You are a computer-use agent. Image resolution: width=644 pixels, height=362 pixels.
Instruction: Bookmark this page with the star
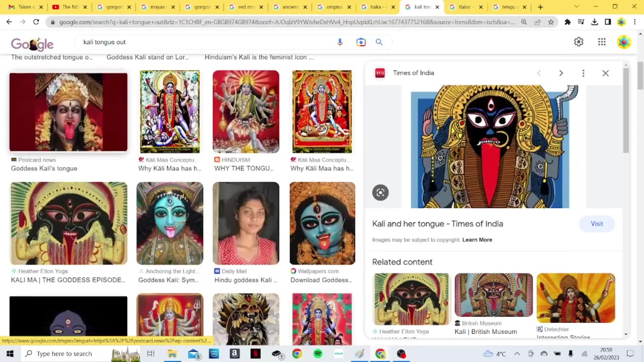(x=551, y=22)
